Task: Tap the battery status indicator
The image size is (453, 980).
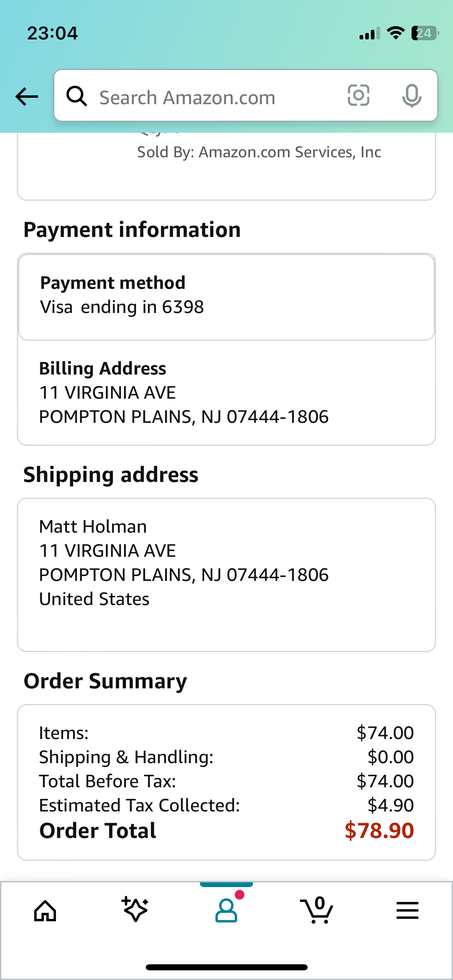Action: point(425,33)
